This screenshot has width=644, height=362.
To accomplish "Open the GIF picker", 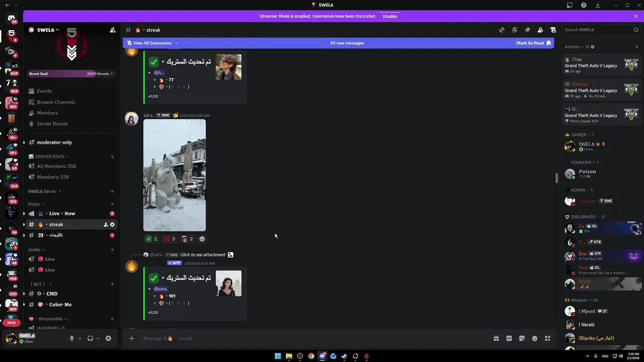I will [509, 338].
